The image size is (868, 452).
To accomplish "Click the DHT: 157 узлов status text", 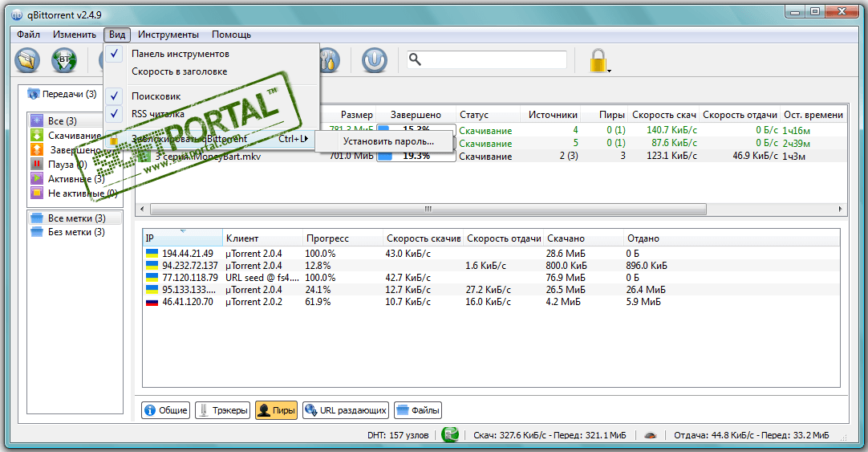I will coord(398,435).
